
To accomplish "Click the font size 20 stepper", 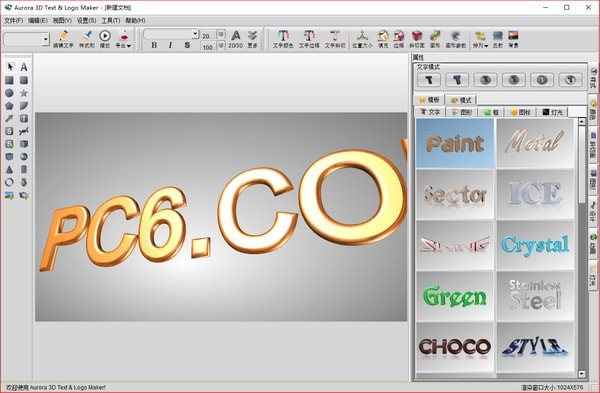I will click(221, 34).
